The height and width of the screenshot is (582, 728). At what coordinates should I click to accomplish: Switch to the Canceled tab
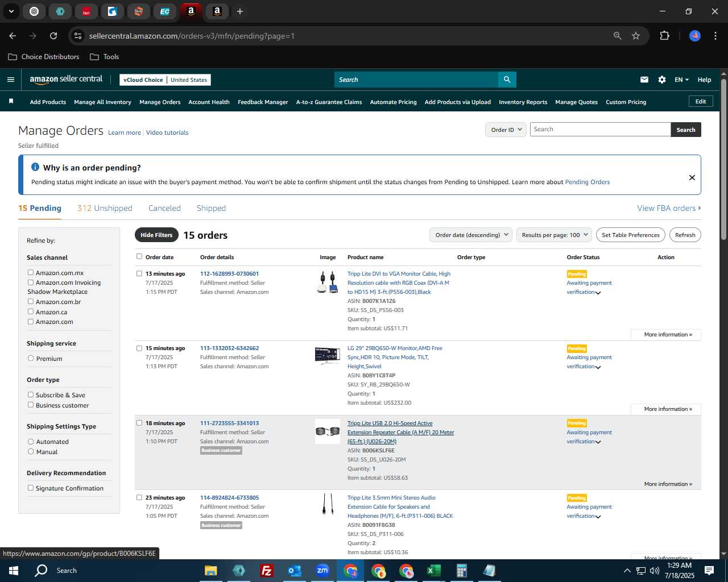[164, 208]
